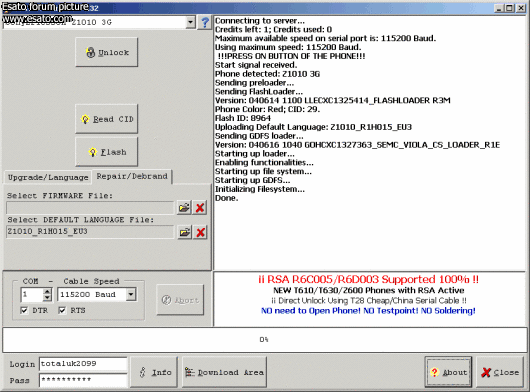This screenshot has width=530, height=392.
Task: Click the Login field with totaluk2099
Action: [83, 364]
